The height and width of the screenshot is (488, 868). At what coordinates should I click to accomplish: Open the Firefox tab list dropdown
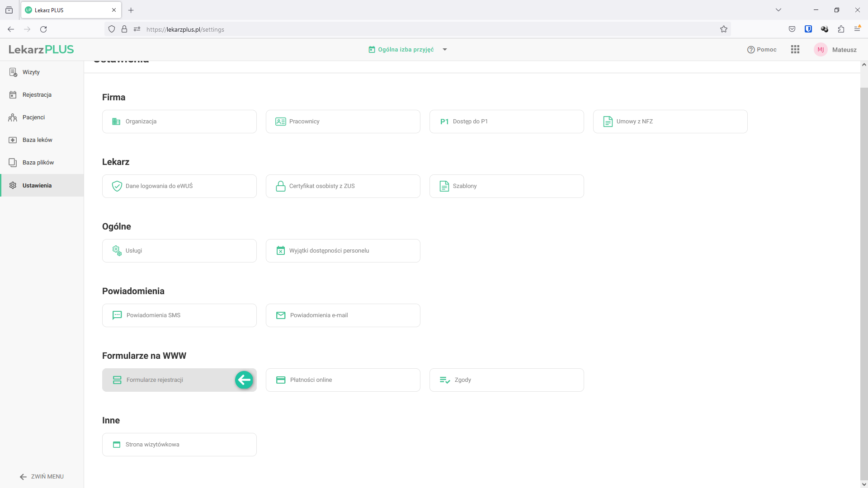tap(778, 10)
